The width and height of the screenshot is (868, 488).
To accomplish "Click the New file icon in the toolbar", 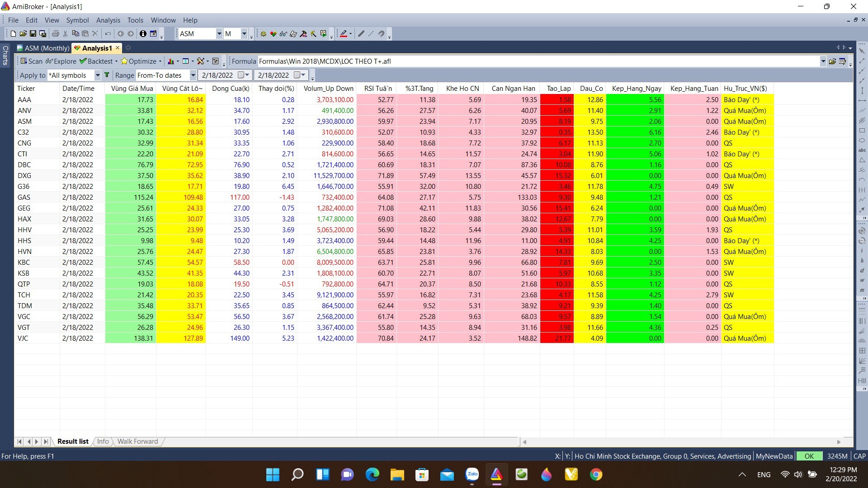I will pos(13,33).
